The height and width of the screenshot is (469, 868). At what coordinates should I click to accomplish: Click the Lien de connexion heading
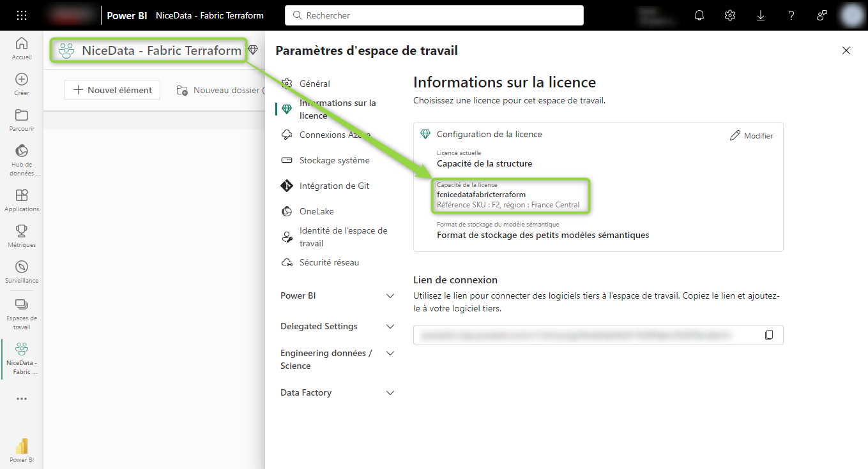tap(455, 279)
